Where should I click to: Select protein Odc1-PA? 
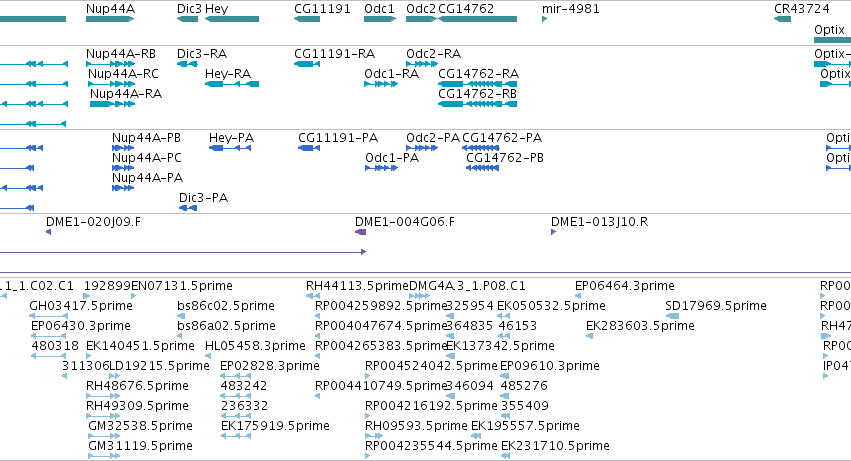(382, 168)
